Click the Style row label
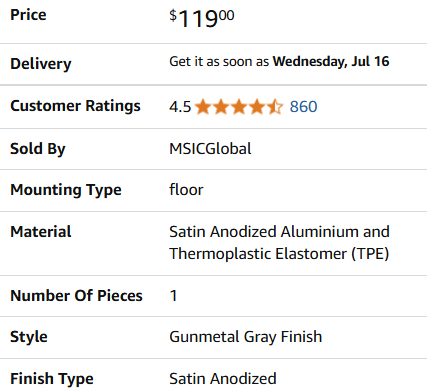Screen dimensions: 427x392 coord(29,337)
